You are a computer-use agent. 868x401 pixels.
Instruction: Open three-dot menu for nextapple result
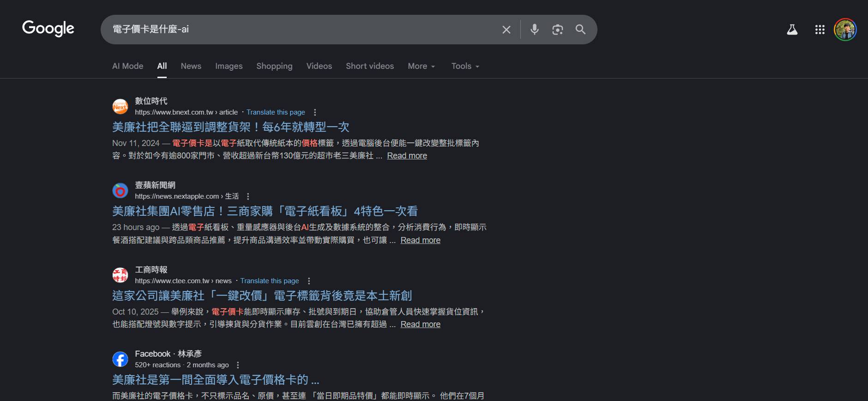(x=248, y=196)
